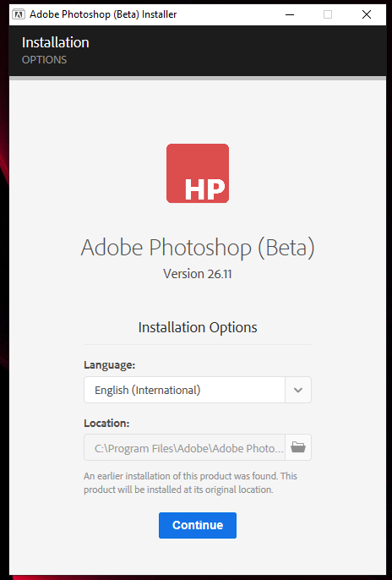This screenshot has height=580, width=392.
Task: Expand the Language dropdown chevron arrow
Action: tap(298, 390)
